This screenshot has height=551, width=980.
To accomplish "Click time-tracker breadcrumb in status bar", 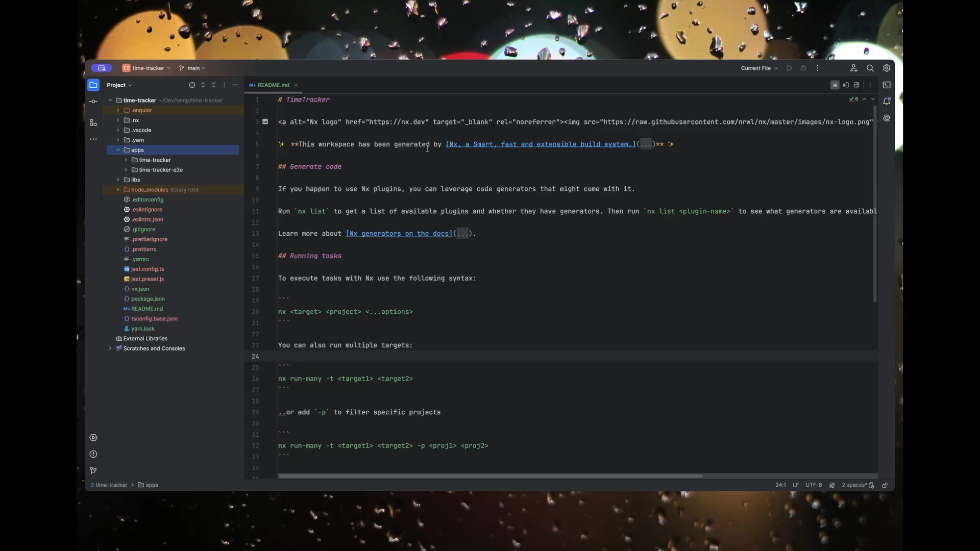I will [x=109, y=485].
